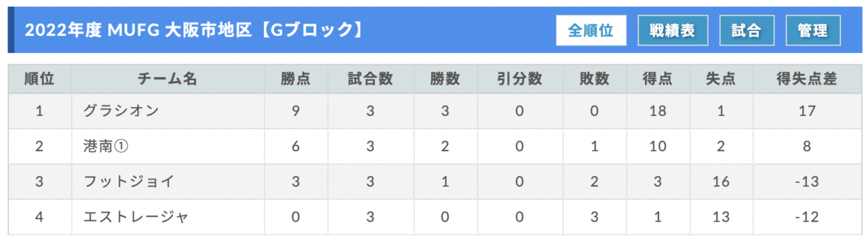Select team name フットジョイ
868x244 pixels.
tap(128, 182)
